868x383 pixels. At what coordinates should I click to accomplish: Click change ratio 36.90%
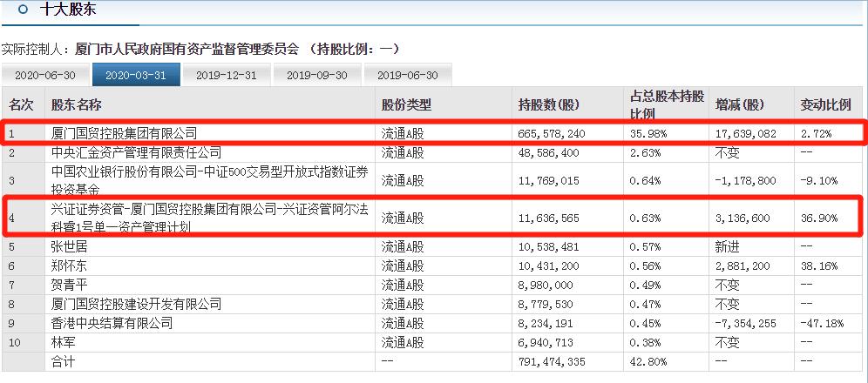[818, 218]
